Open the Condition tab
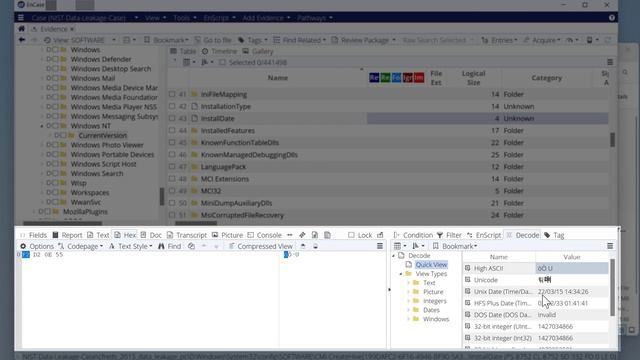Image resolution: width=640 pixels, height=360 pixels. pos(413,235)
